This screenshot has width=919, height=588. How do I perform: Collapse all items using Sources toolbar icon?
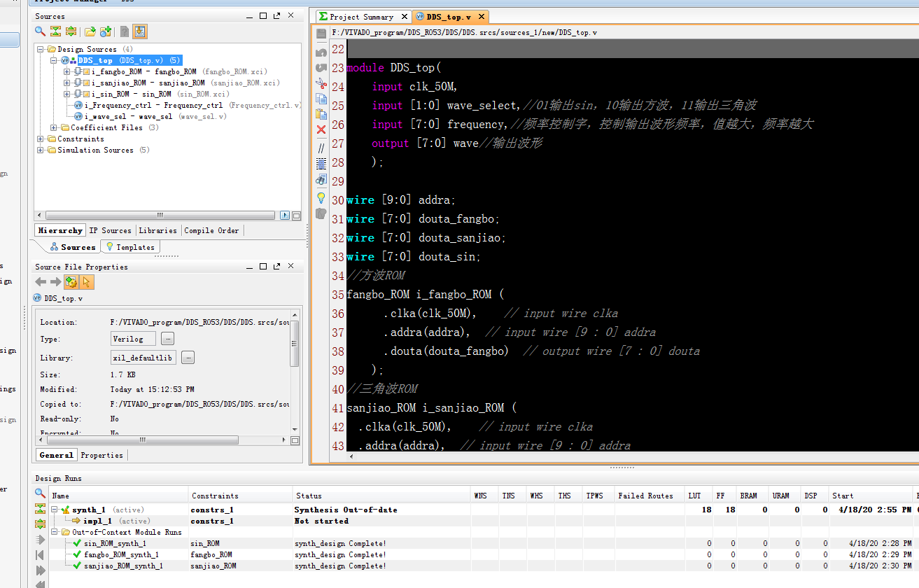coord(55,31)
